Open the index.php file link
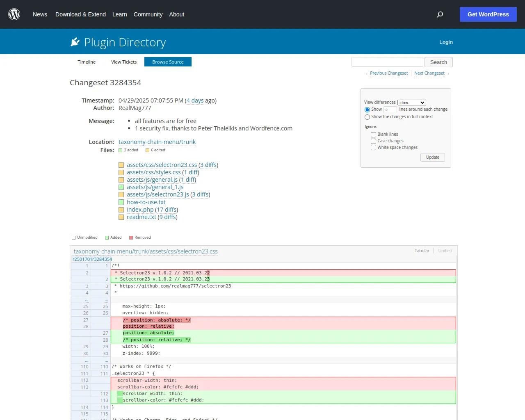 140,210
